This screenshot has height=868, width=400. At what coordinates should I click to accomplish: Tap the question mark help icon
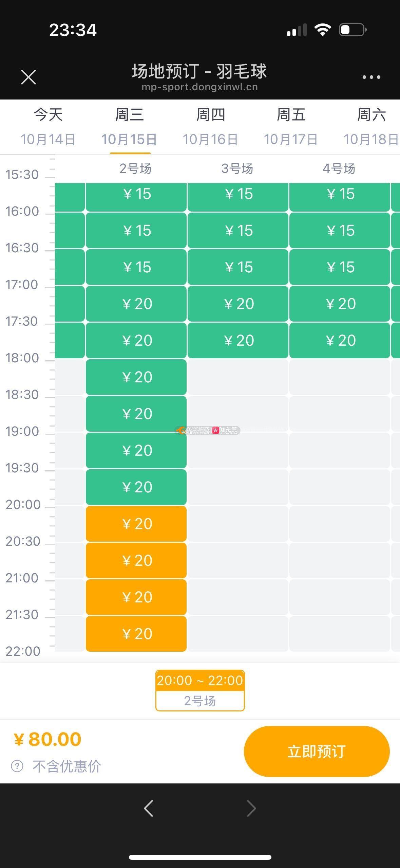coord(17,766)
